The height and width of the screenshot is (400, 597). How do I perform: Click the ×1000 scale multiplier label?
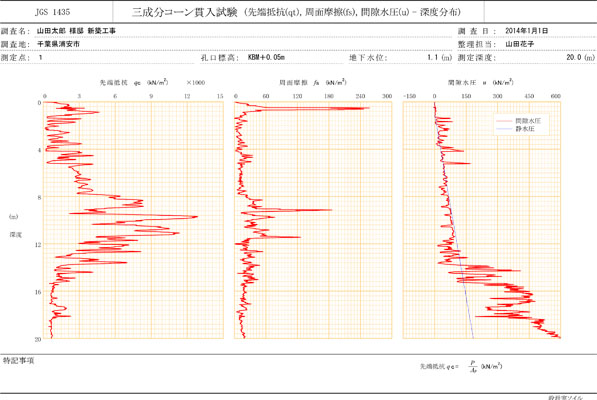[x=196, y=83]
